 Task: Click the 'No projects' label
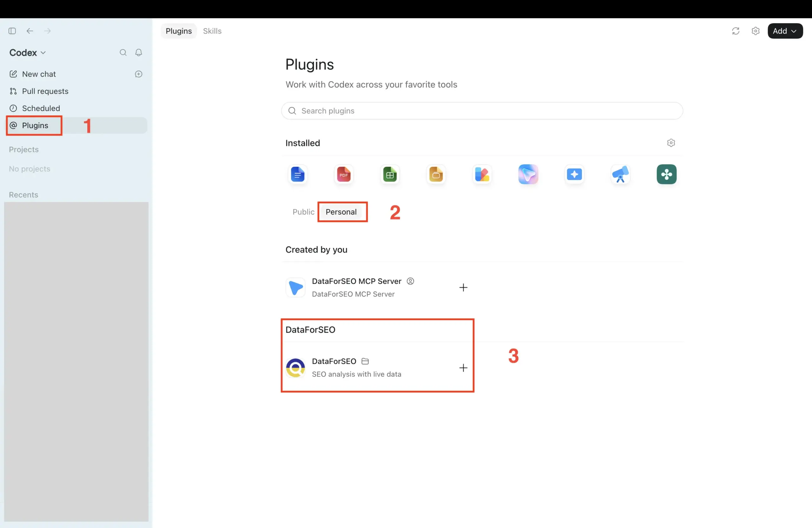coord(30,169)
